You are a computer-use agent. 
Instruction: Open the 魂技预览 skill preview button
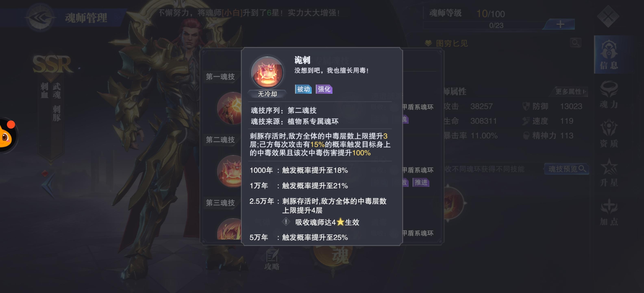tap(567, 169)
